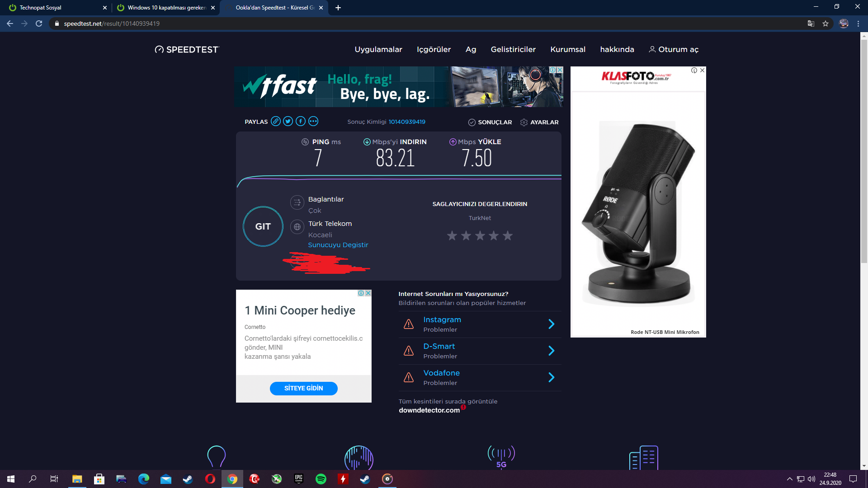The height and width of the screenshot is (488, 868).
Task: Click the Speedtest logo
Action: (x=187, y=50)
